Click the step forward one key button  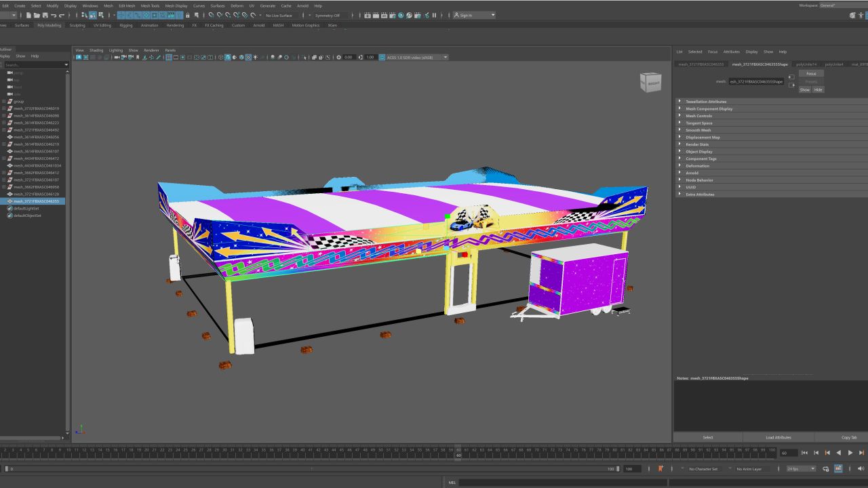coord(861,453)
